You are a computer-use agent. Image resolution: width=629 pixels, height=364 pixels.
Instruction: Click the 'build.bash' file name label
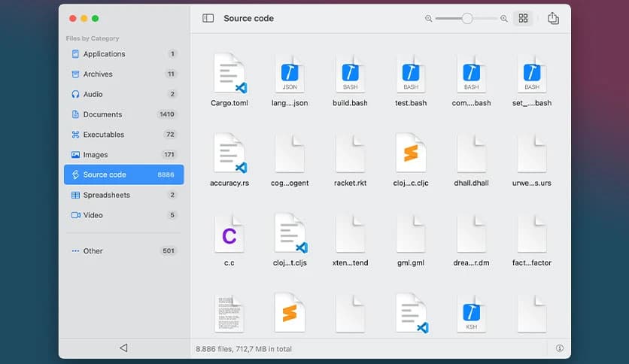350,103
